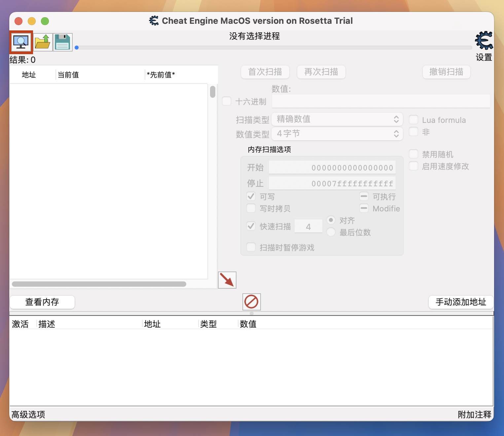Open the 数值类型 dropdown showing 4字节

pos(337,134)
